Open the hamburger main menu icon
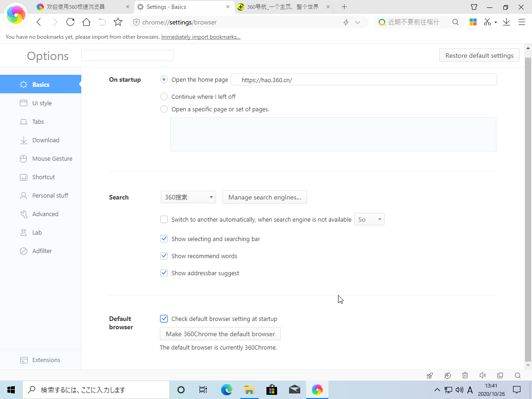Screen dimensions: 532x399 pos(522,22)
